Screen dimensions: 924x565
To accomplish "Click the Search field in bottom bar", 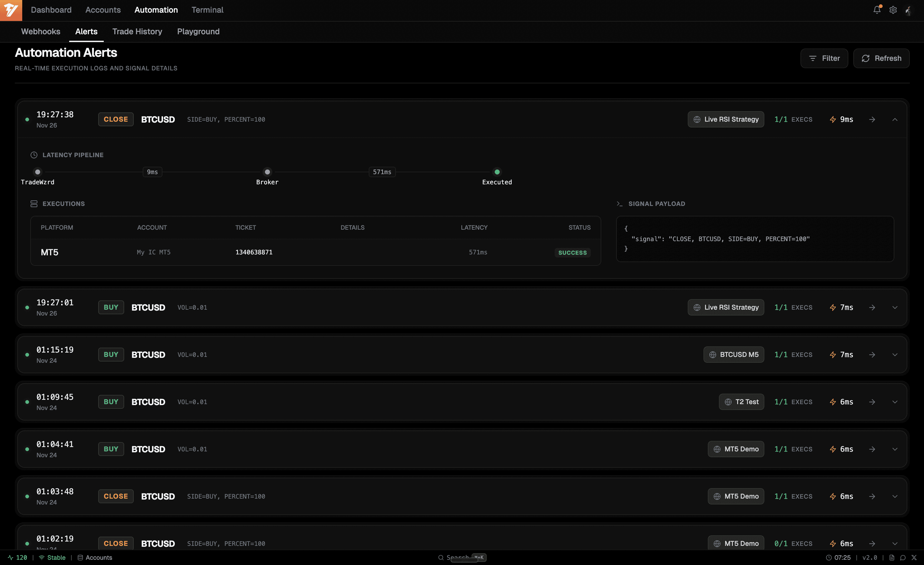I will tap(457, 558).
